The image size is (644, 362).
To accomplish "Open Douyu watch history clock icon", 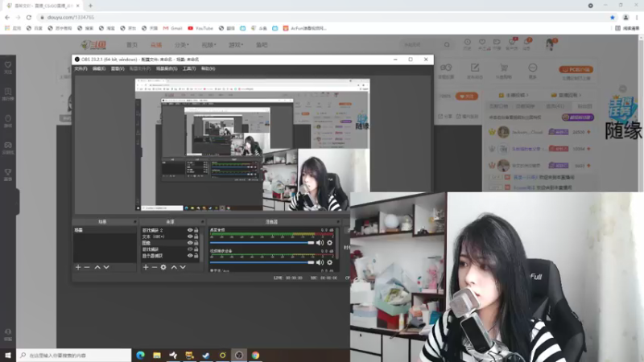I will coord(468,43).
